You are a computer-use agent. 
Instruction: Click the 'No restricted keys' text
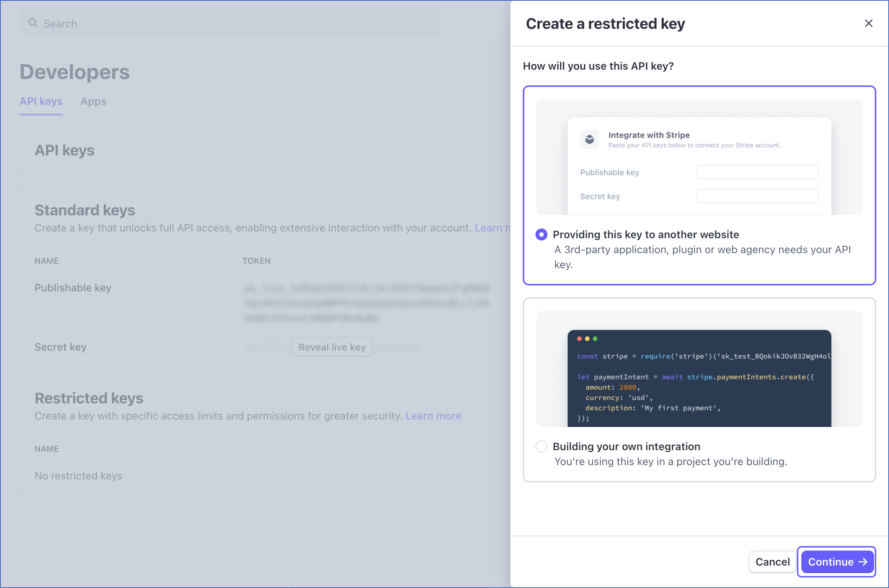[78, 476]
